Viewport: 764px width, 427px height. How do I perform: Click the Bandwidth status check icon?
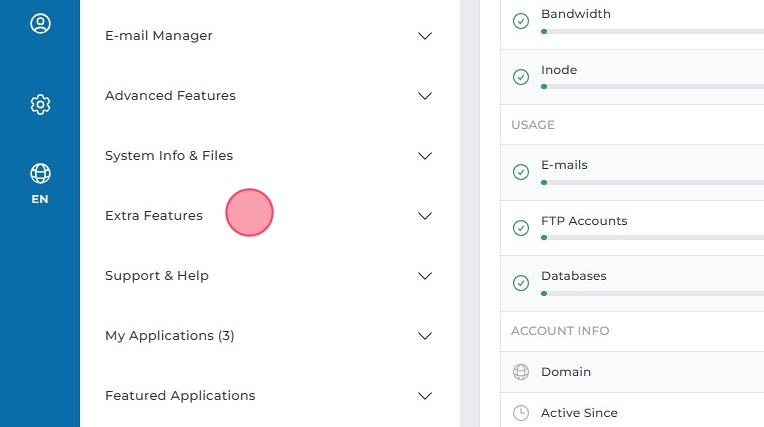click(521, 21)
